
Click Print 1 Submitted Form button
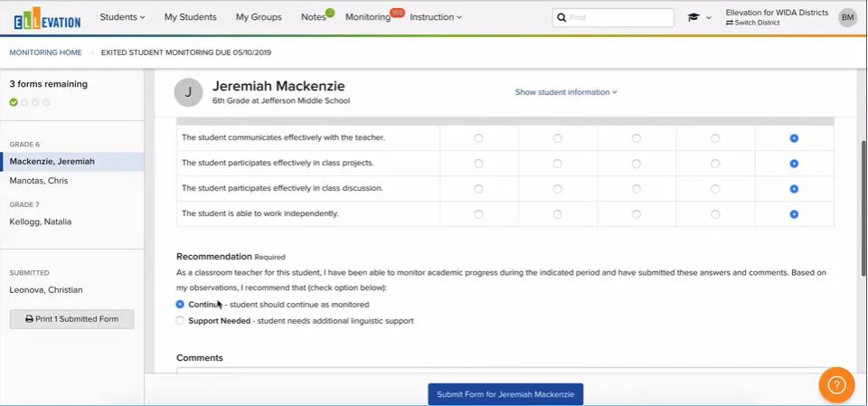[72, 319]
